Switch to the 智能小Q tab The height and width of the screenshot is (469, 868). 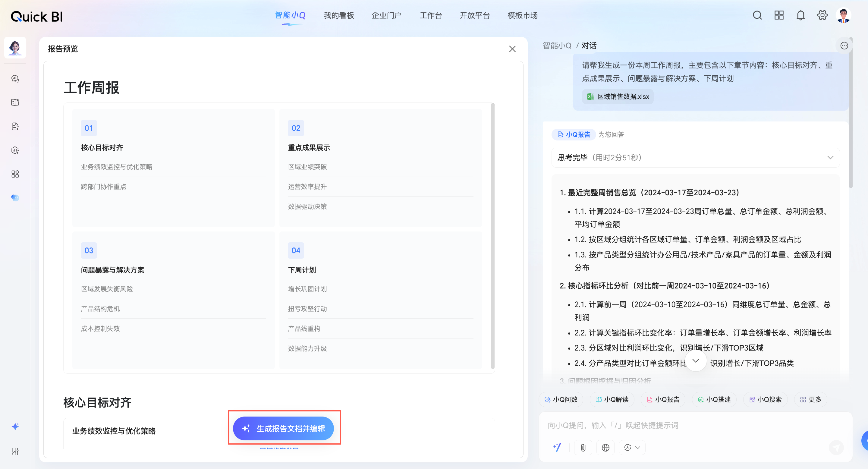pyautogui.click(x=290, y=15)
